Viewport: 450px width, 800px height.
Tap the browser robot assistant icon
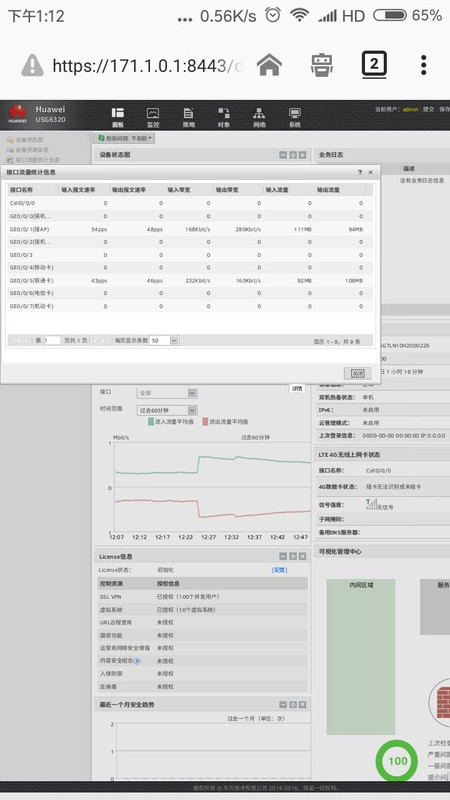[322, 65]
